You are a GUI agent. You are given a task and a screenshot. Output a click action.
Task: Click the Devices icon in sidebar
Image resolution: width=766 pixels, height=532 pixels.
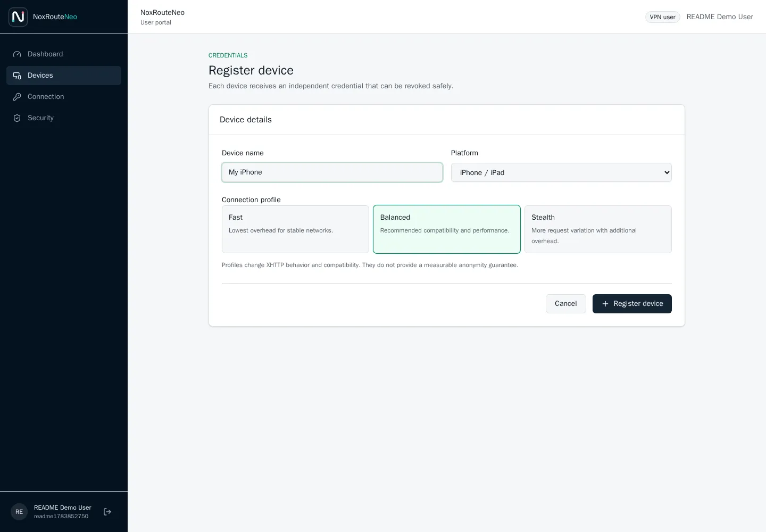(x=17, y=76)
